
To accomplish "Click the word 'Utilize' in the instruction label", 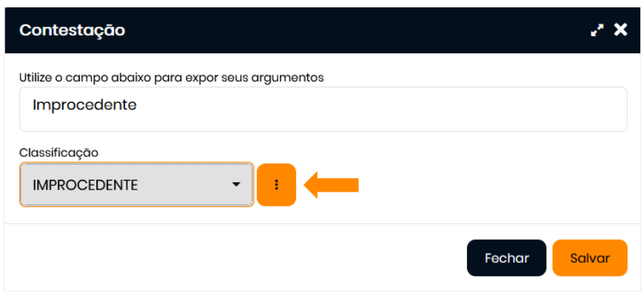I will click(x=36, y=77).
